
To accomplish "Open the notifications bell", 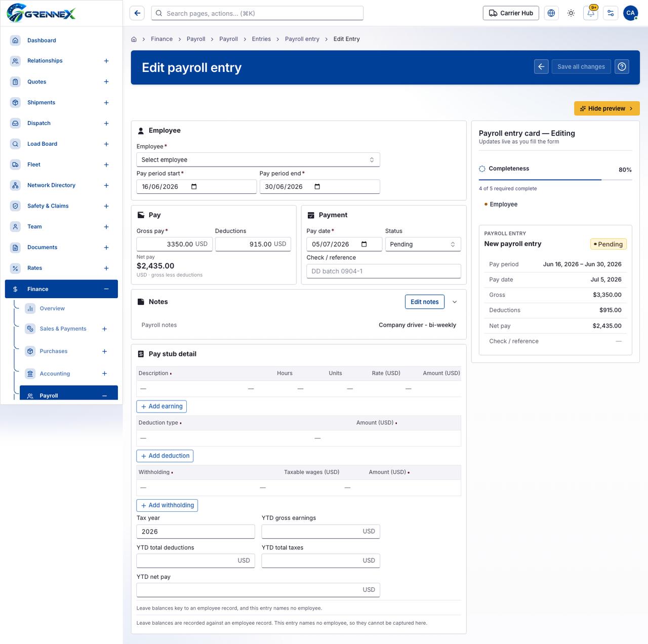I will pyautogui.click(x=591, y=13).
